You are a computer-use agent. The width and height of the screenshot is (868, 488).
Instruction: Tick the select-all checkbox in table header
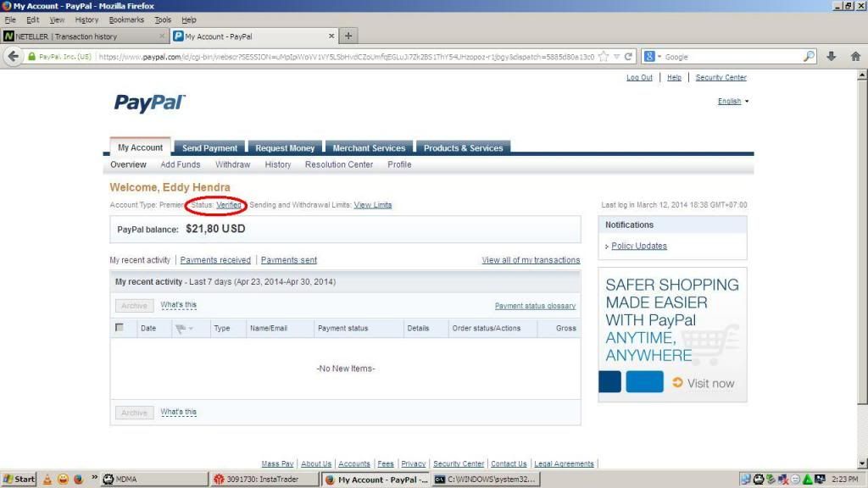[x=120, y=328]
